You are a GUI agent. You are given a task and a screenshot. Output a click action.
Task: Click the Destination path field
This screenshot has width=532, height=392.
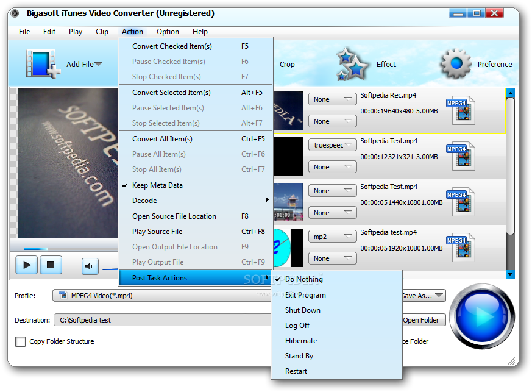(163, 320)
